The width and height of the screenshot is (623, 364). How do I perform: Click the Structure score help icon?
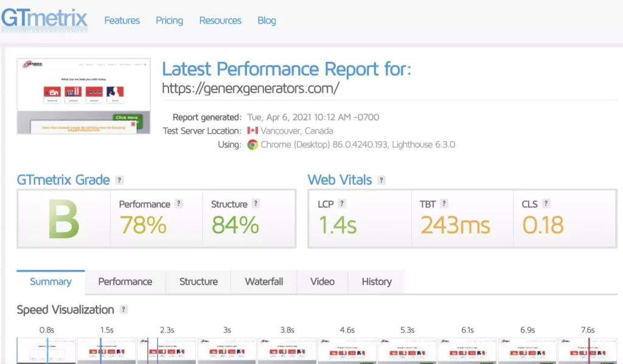point(256,204)
